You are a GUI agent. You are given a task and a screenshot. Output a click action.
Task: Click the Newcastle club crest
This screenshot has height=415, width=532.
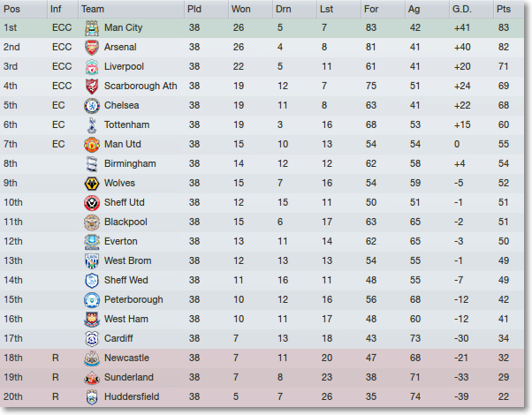click(92, 358)
